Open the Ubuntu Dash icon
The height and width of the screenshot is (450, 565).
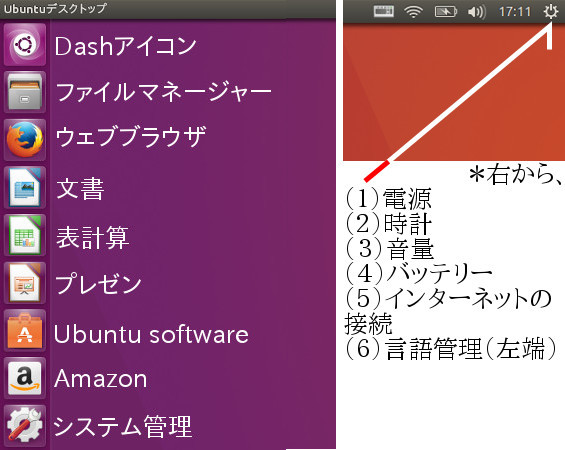click(25, 45)
